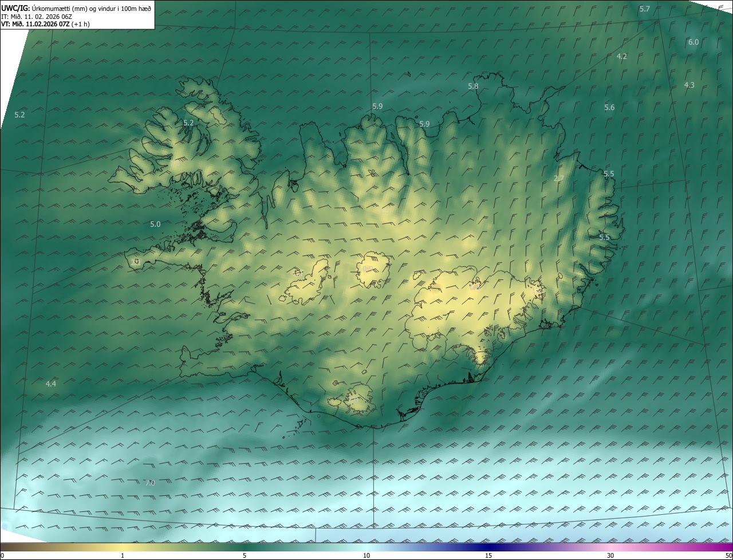
Task: Click the color scale tick labeled 30
Action: point(610,555)
